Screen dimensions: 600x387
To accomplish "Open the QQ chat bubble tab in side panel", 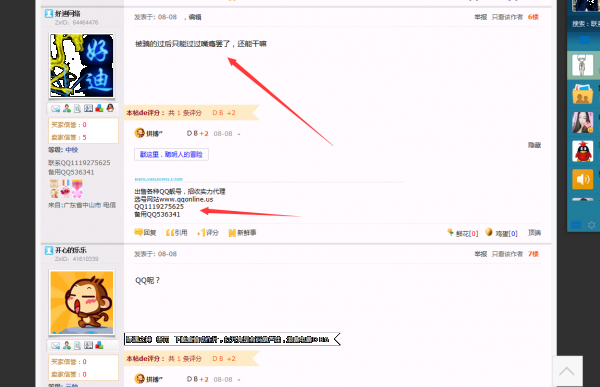I will tap(585, 40).
